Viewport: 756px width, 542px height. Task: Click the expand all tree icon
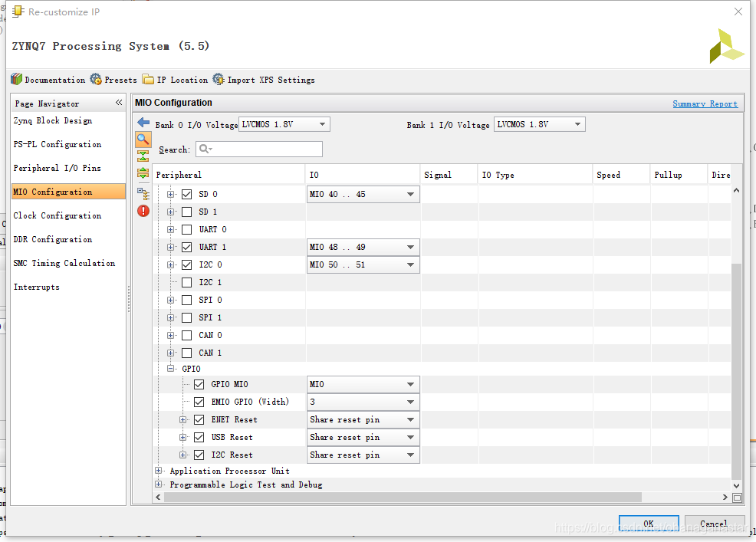point(143,173)
